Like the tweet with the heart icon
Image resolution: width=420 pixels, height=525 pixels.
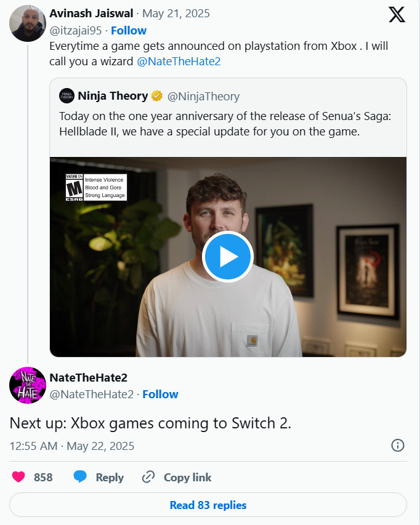18,477
